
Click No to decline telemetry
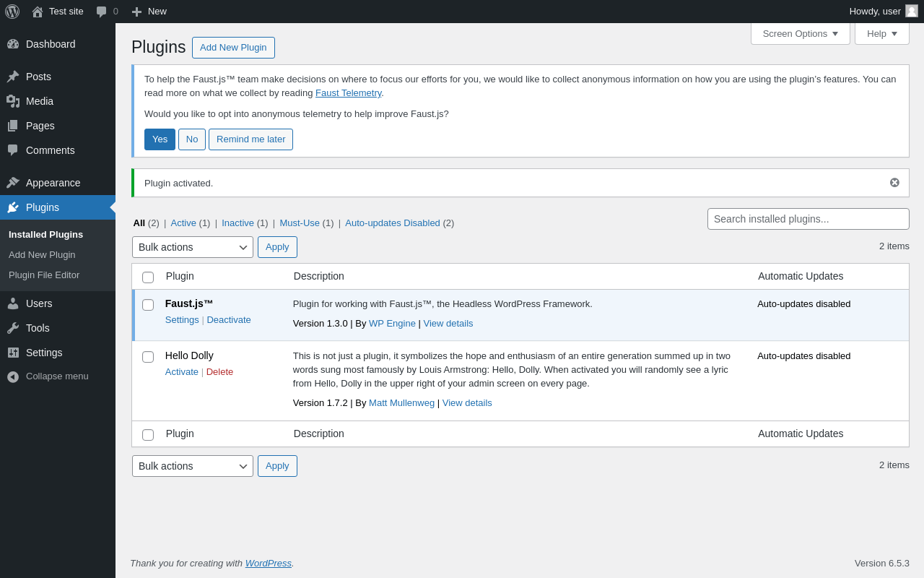point(192,139)
